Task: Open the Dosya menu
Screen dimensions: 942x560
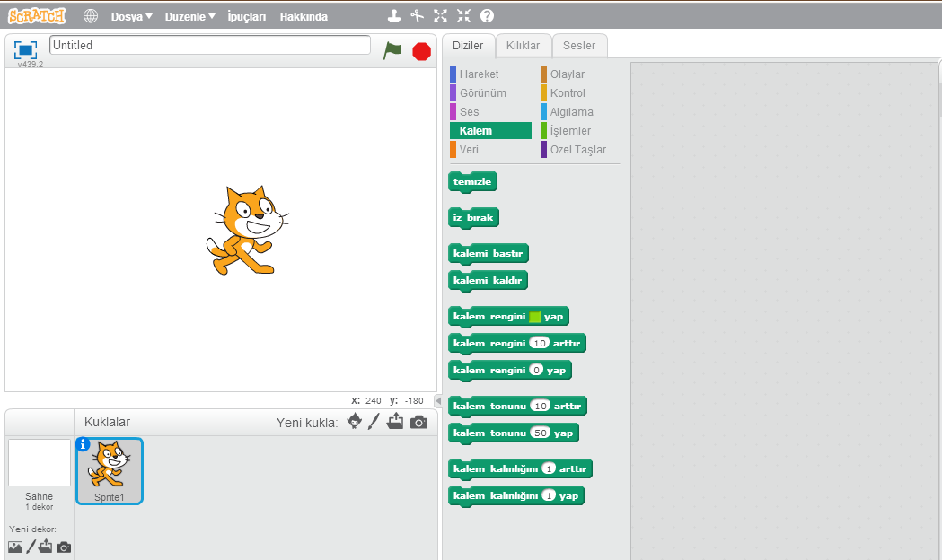Action: (x=132, y=17)
